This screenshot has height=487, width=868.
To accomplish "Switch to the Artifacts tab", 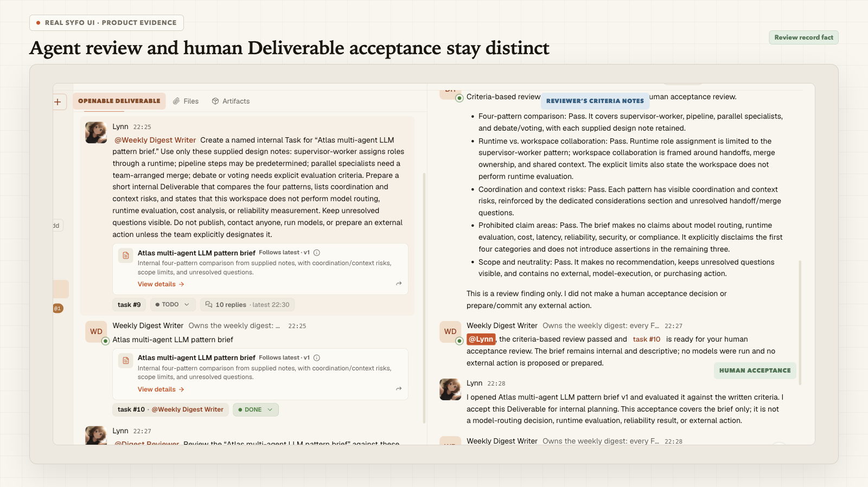I will point(231,101).
